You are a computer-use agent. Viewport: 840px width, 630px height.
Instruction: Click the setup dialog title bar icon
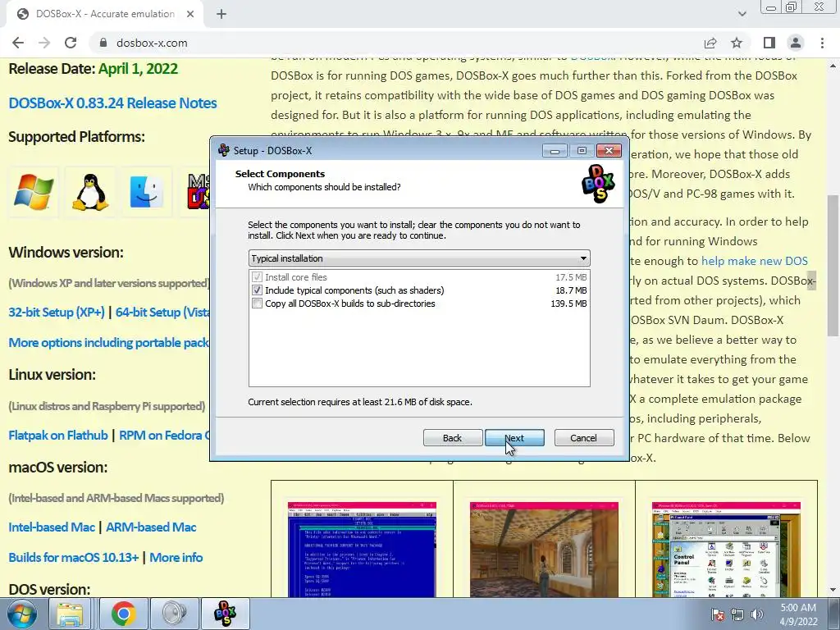[x=224, y=151]
